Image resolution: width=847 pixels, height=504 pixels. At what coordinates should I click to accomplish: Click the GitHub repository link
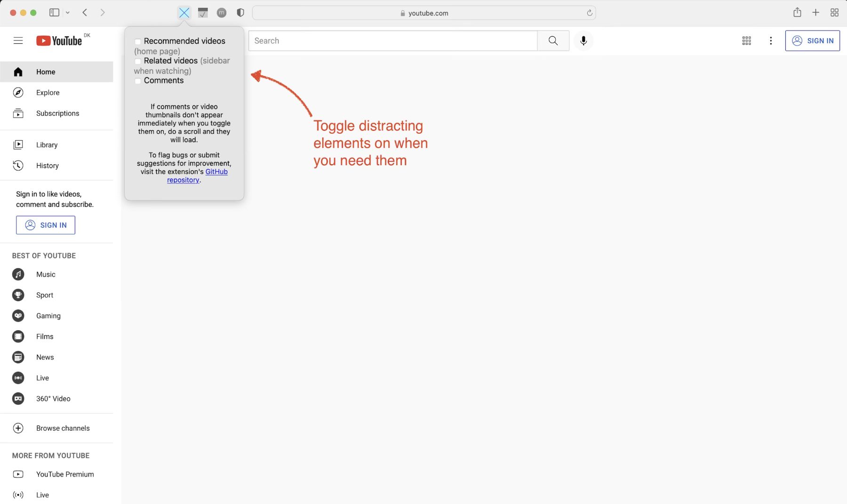click(216, 172)
